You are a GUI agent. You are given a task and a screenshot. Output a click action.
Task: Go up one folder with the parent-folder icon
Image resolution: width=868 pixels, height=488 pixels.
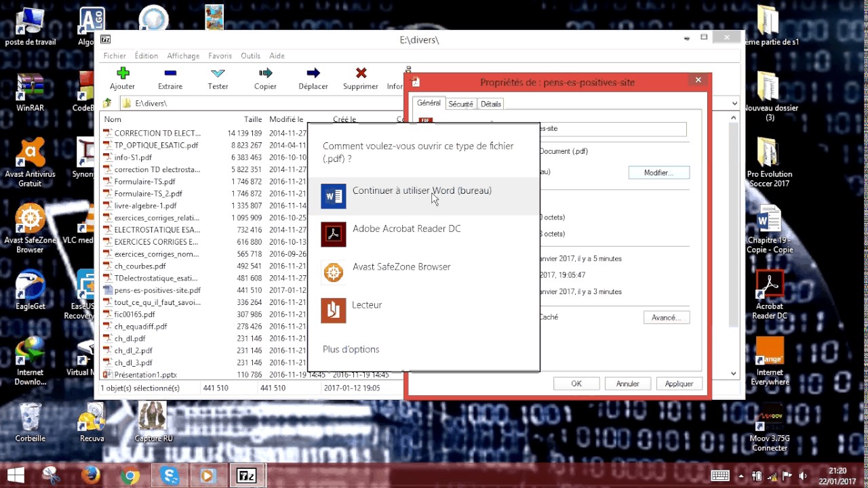pyautogui.click(x=107, y=103)
